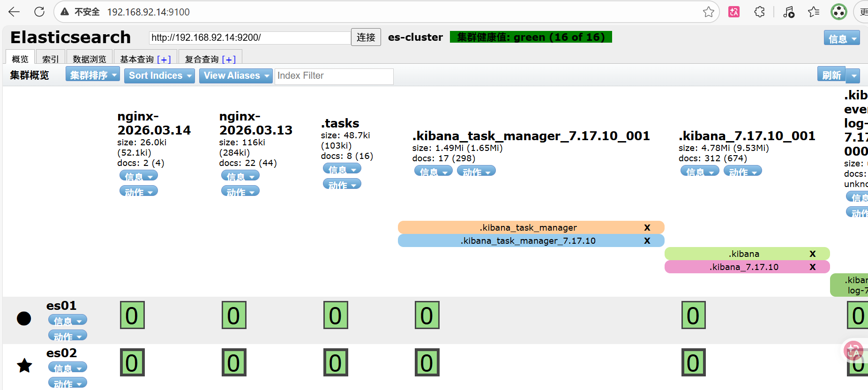Switch to the 数据浏览 tab
This screenshot has width=868, height=390.
(x=90, y=58)
